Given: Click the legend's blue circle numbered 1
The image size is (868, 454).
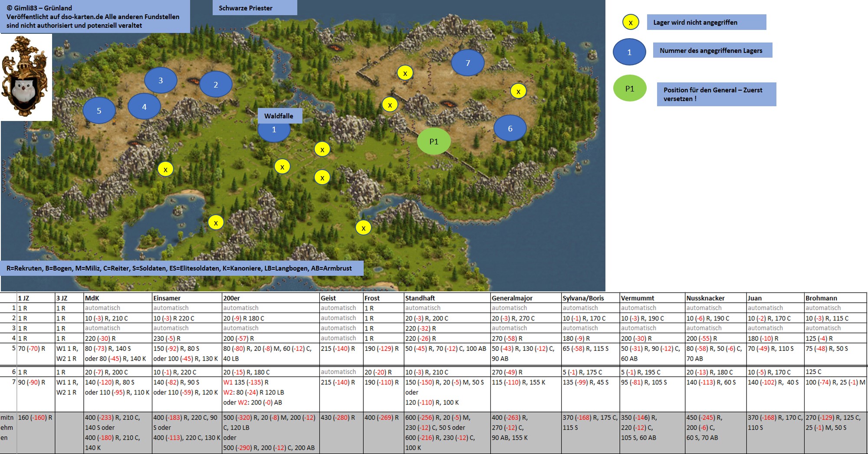Looking at the screenshot, I should [629, 52].
